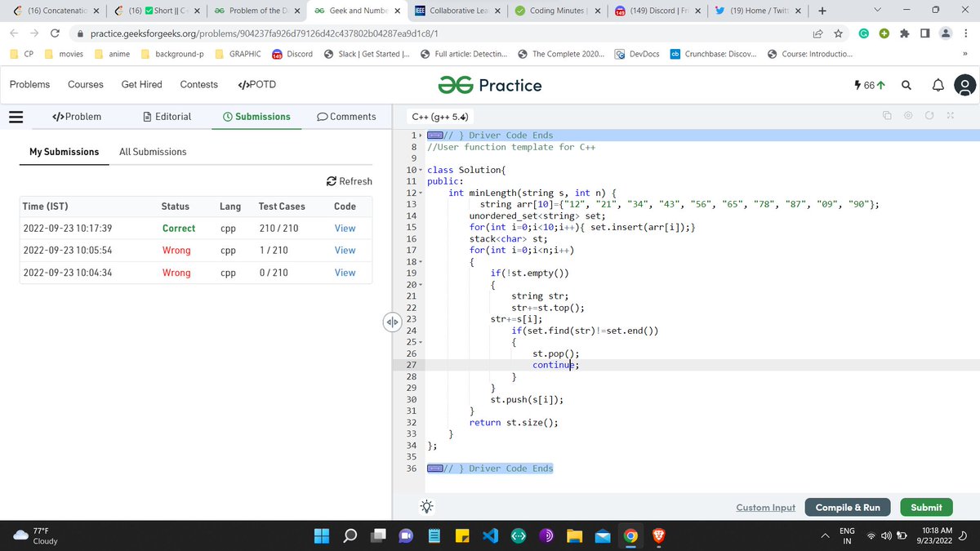The image size is (980, 551).
Task: Refresh the submissions list
Action: click(349, 181)
